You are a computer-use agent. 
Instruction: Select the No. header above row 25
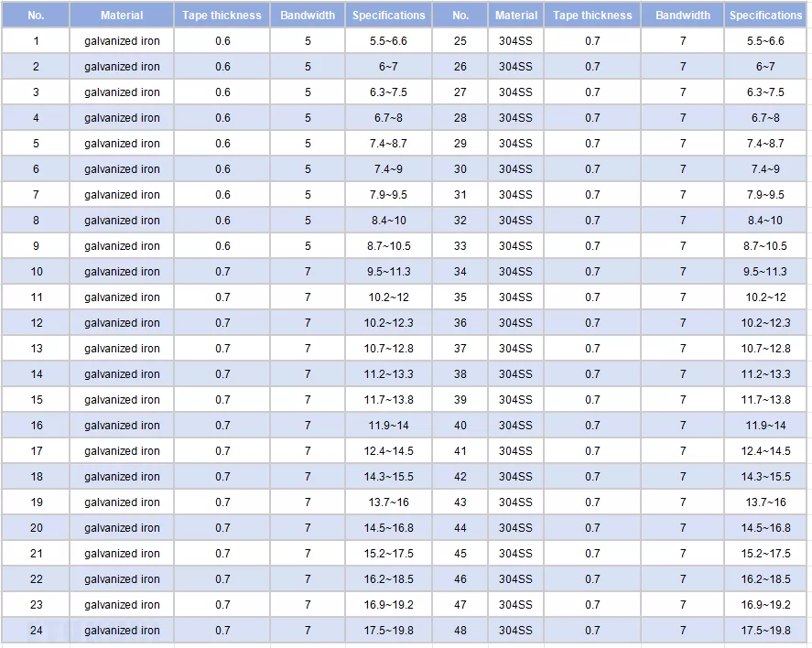pyautogui.click(x=460, y=16)
